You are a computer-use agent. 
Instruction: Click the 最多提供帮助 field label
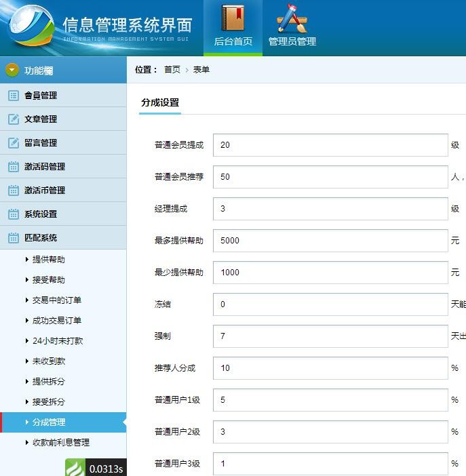pos(178,241)
